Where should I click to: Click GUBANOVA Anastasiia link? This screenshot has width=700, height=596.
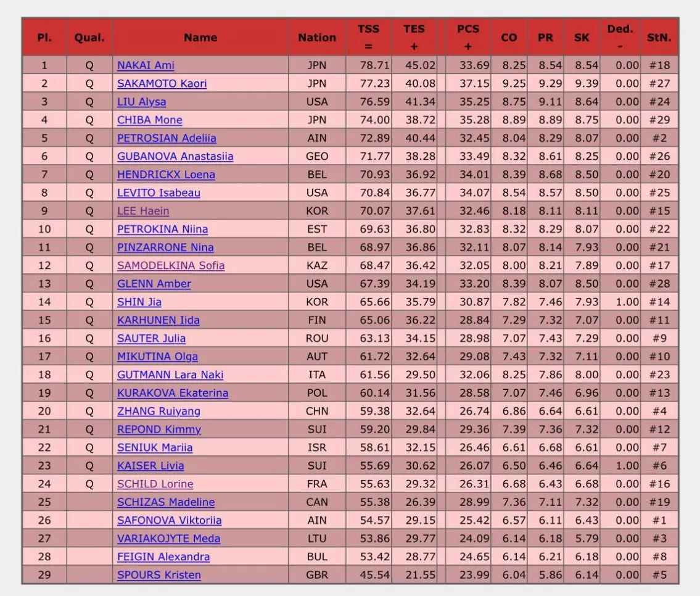coord(175,156)
